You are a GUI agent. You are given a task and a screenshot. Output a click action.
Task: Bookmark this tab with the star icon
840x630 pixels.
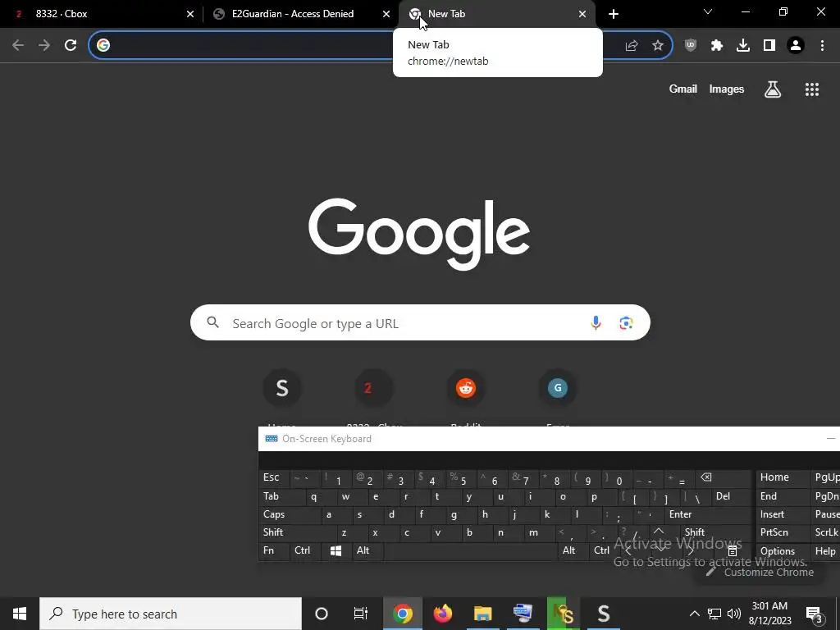[658, 46]
